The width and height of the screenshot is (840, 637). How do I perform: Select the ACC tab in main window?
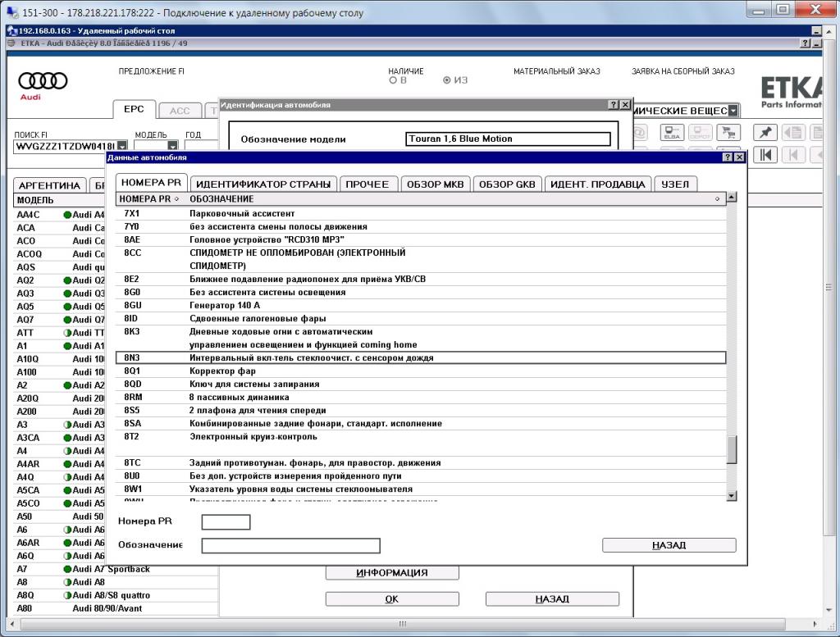180,111
